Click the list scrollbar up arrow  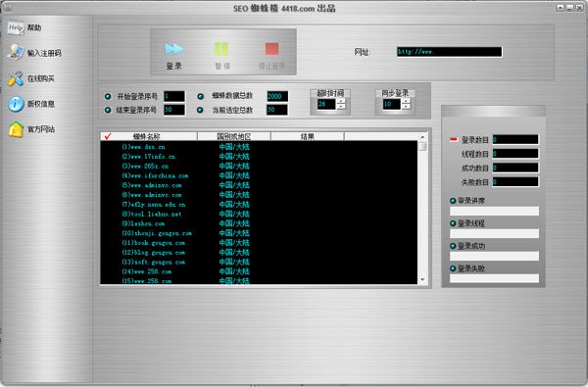coord(422,137)
